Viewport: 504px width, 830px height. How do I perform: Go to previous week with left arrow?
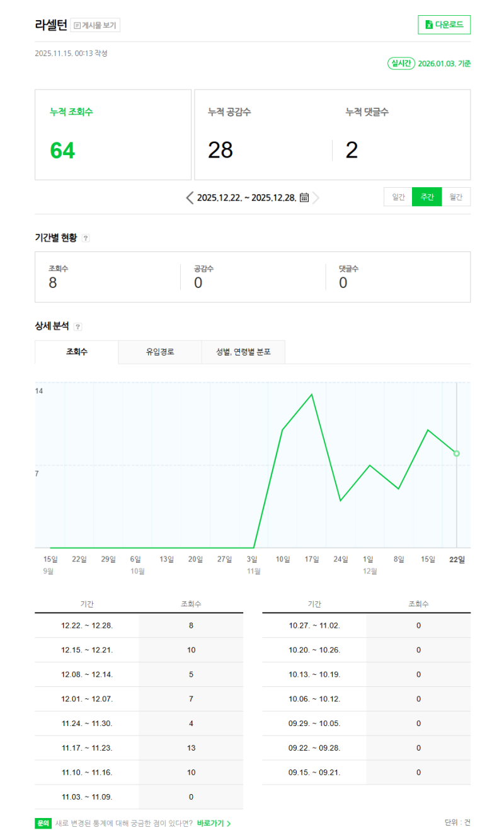coord(190,197)
